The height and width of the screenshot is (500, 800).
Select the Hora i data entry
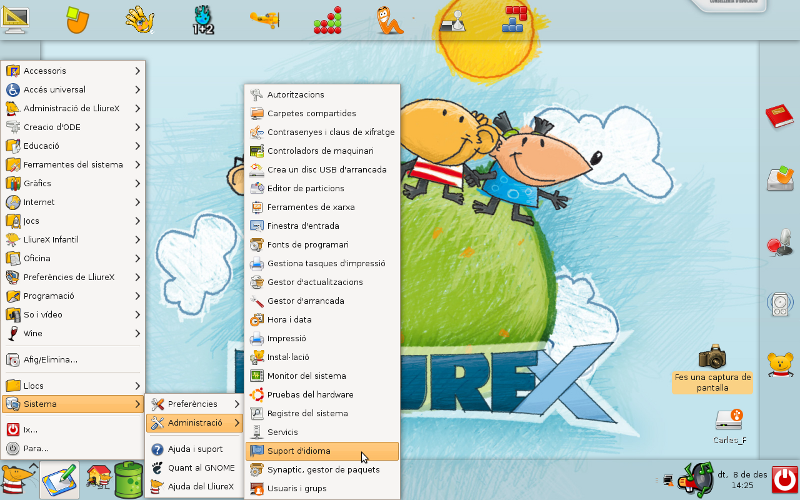pyautogui.click(x=322, y=320)
